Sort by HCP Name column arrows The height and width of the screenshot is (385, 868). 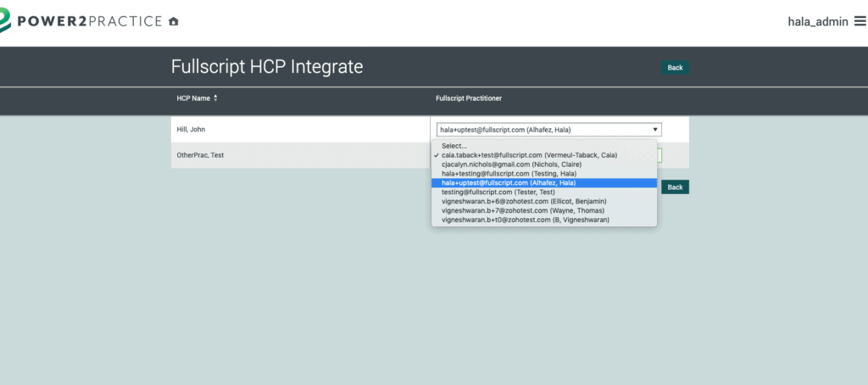click(215, 98)
